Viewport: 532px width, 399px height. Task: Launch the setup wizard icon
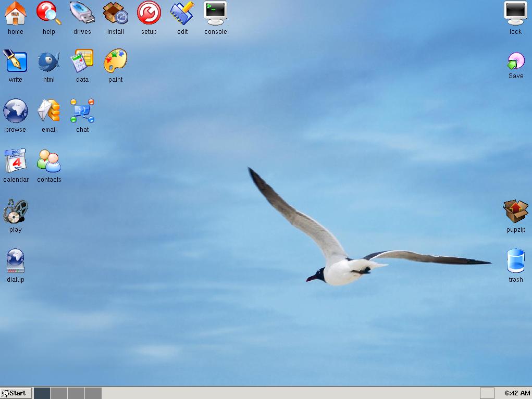(x=149, y=13)
